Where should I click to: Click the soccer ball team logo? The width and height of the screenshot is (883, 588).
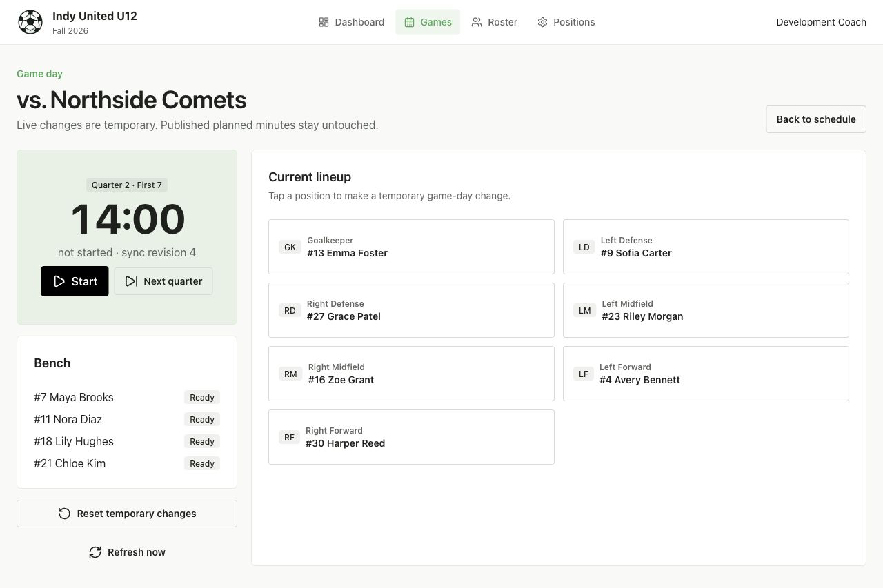pos(30,22)
